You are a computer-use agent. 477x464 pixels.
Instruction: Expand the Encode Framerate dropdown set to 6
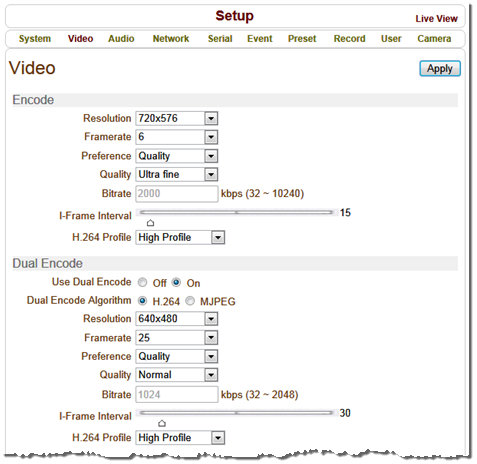[177, 137]
